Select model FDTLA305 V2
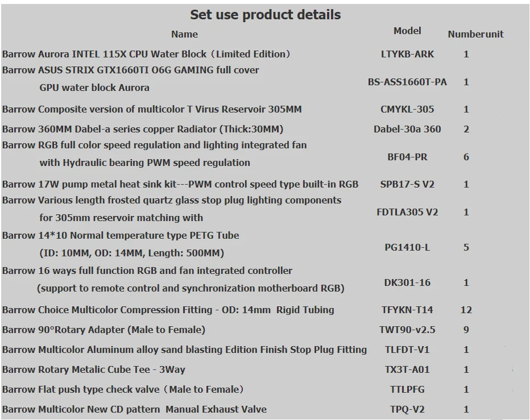 pyautogui.click(x=407, y=212)
